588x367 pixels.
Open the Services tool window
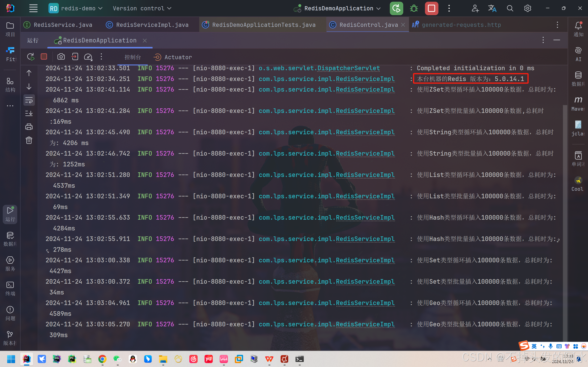pos(10,263)
